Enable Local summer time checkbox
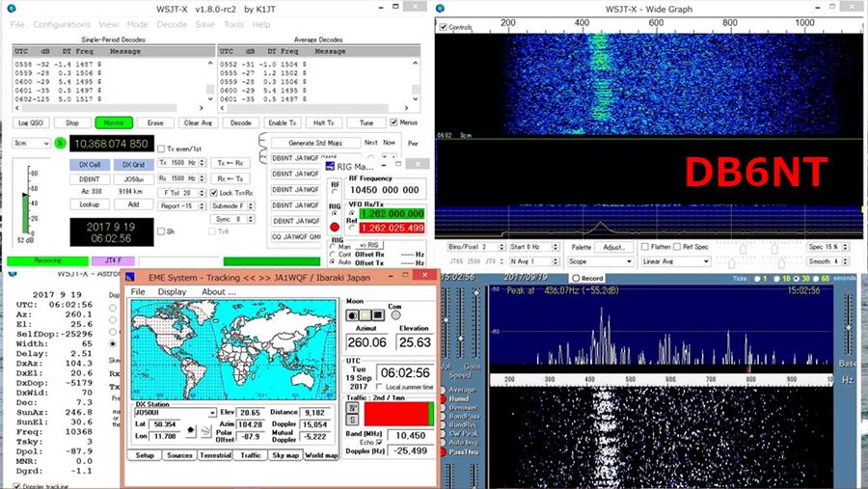The width and height of the screenshot is (868, 489). click(x=380, y=387)
